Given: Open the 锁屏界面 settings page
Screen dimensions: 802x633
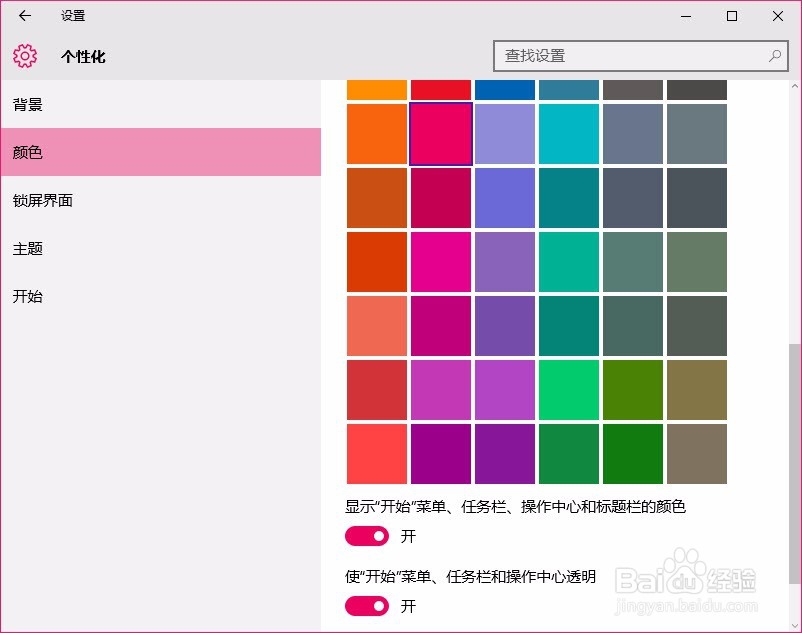Looking at the screenshot, I should (161, 200).
